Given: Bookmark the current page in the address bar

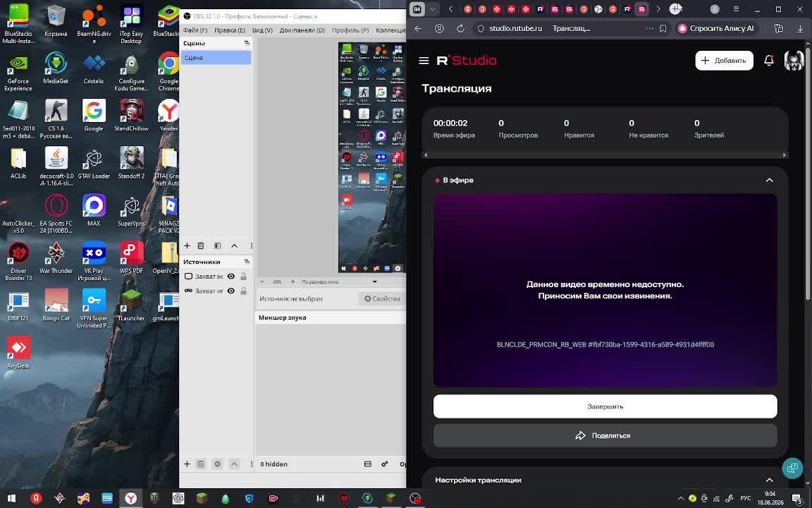Looking at the screenshot, I should 663,28.
